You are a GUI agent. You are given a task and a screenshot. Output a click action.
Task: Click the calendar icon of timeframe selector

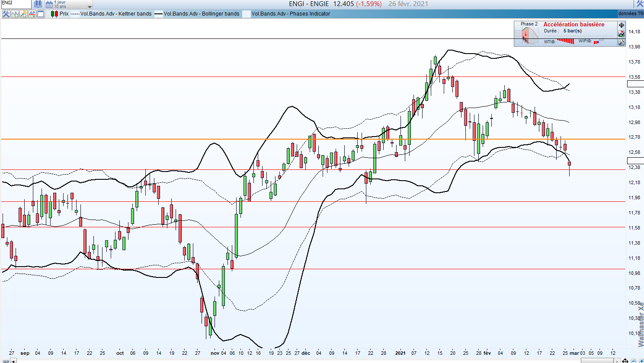click(49, 4)
